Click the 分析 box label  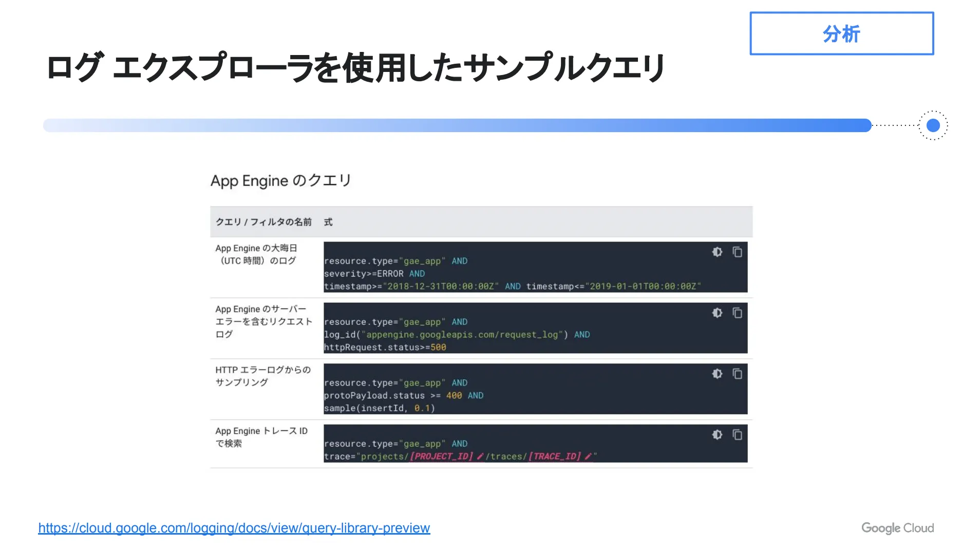[x=841, y=34]
